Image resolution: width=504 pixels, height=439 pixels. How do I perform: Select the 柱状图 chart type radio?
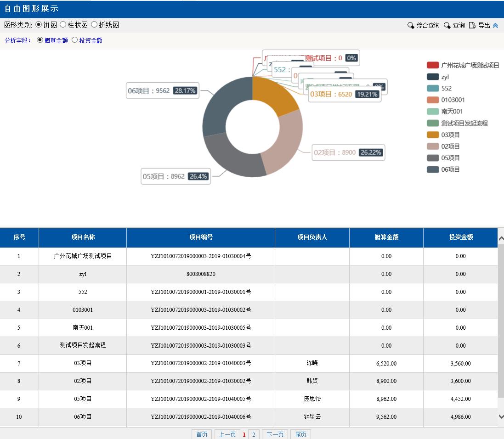click(x=63, y=25)
